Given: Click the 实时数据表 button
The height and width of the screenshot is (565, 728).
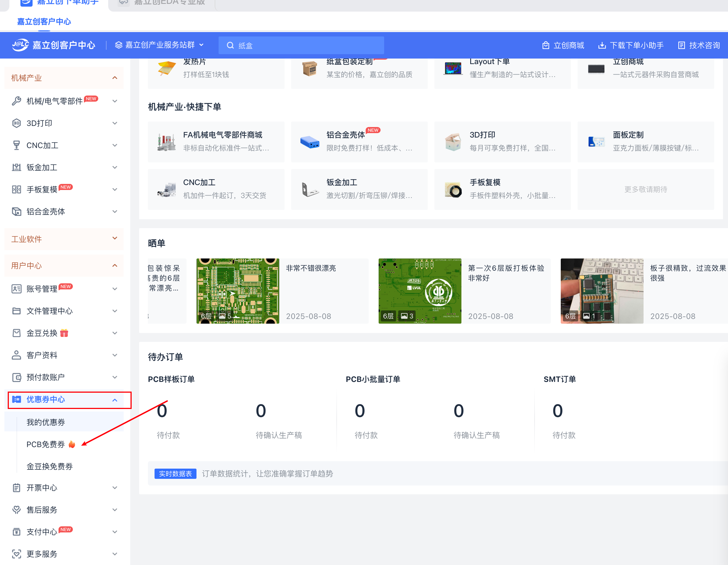Looking at the screenshot, I should click(x=175, y=474).
